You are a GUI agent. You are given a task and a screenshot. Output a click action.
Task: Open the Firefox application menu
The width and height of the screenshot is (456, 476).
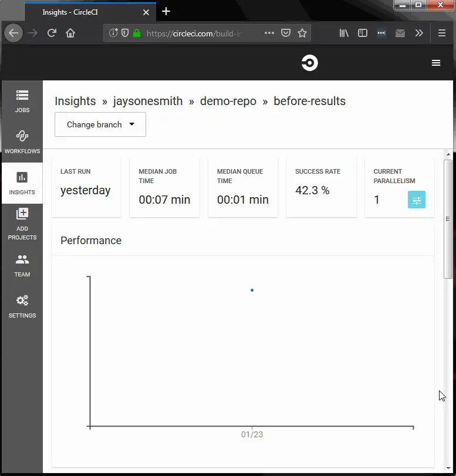tap(442, 33)
